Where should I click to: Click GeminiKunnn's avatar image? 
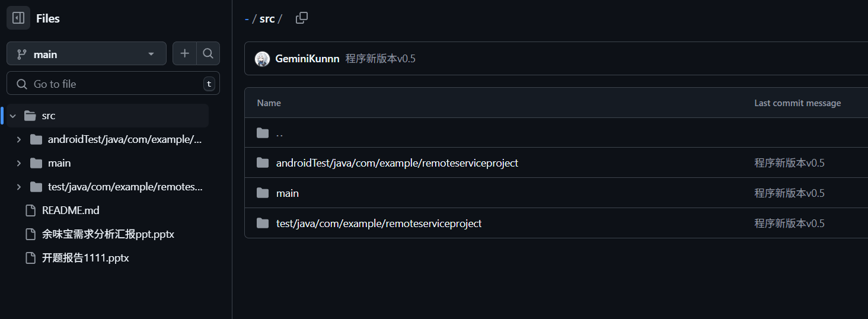tap(262, 59)
